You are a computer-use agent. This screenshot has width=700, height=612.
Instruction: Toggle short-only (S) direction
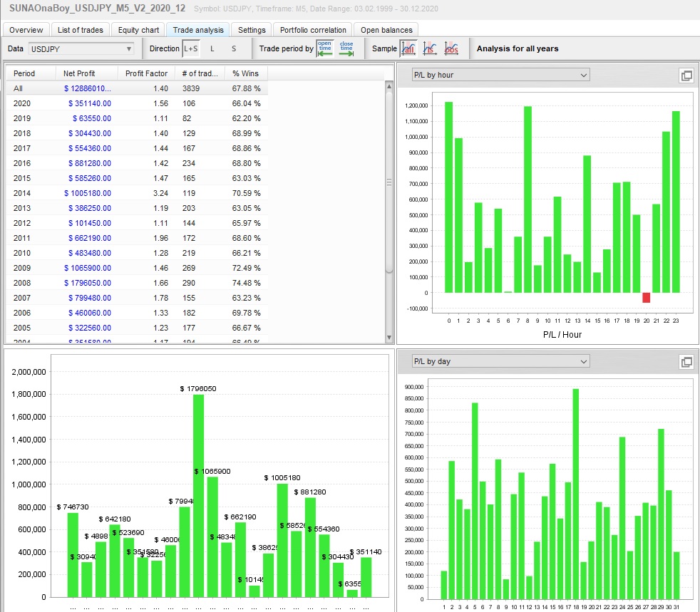pyautogui.click(x=234, y=48)
